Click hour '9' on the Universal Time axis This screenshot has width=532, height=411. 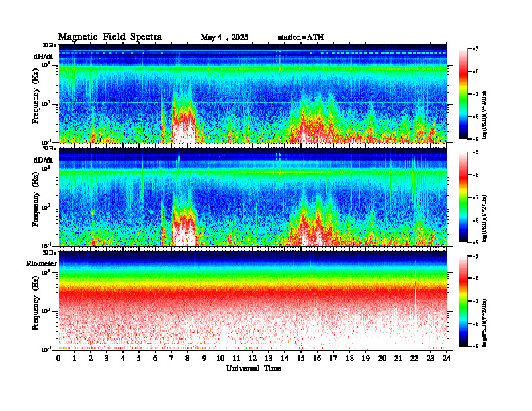pyautogui.click(x=204, y=359)
